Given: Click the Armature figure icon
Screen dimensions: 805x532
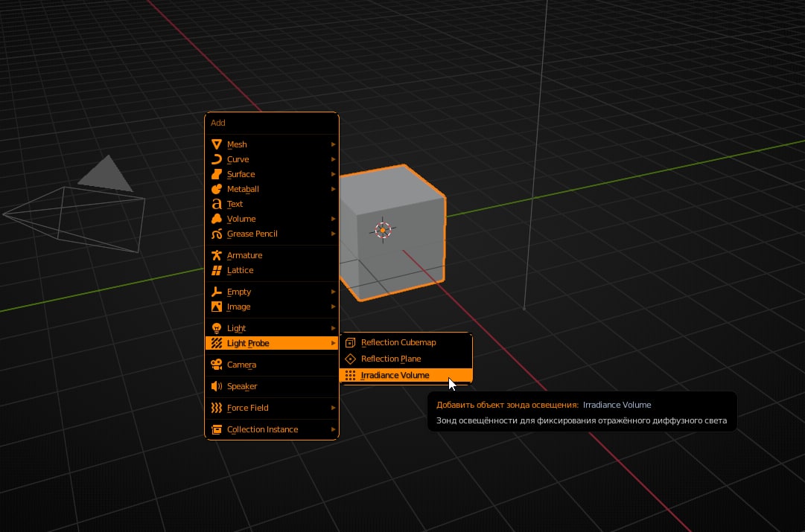Looking at the screenshot, I should coord(217,255).
